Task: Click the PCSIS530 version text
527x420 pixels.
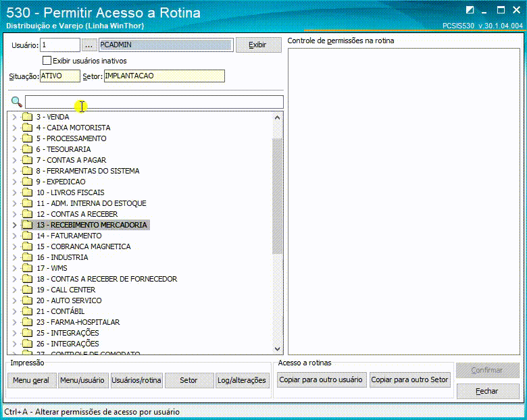Action: (482, 26)
